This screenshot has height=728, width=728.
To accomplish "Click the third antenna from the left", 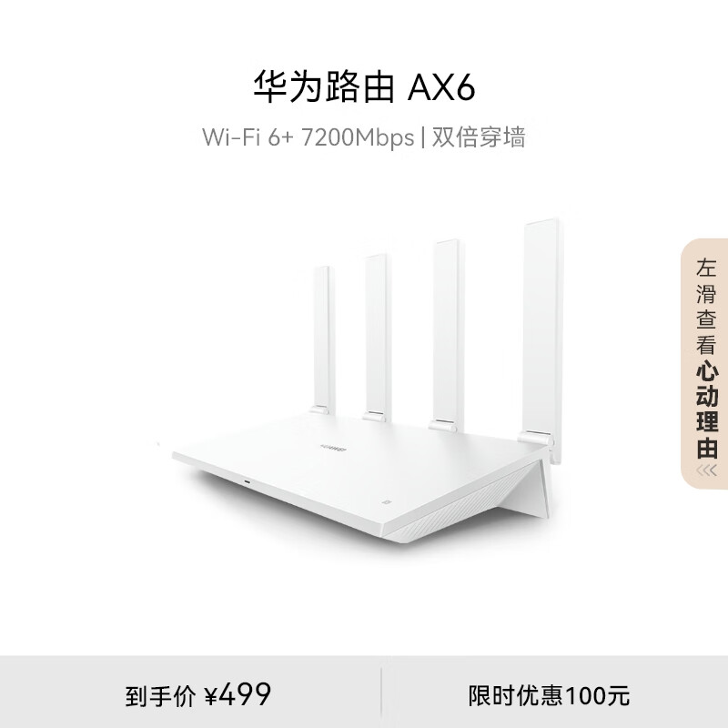I will click(x=448, y=332).
